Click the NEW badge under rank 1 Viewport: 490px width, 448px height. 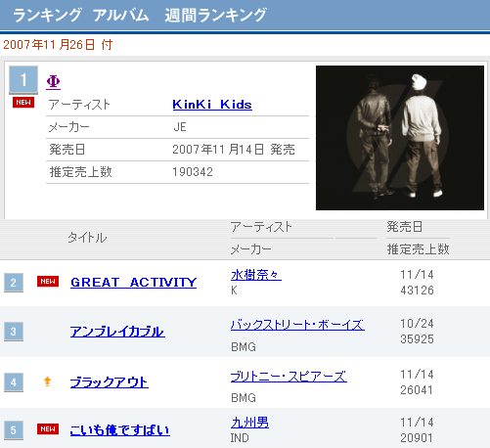23,103
